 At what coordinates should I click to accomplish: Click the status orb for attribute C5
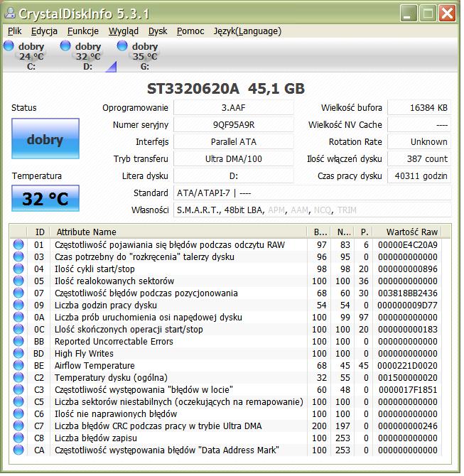[x=18, y=402]
